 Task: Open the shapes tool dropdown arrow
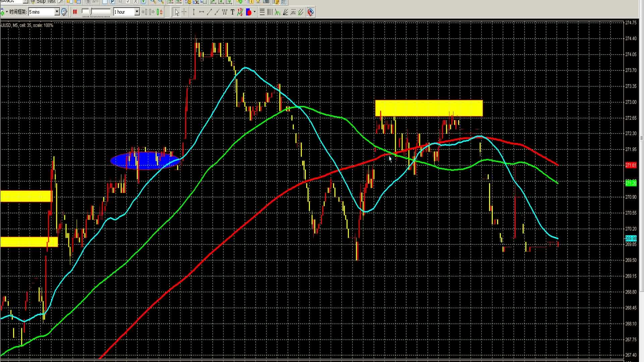(255, 12)
